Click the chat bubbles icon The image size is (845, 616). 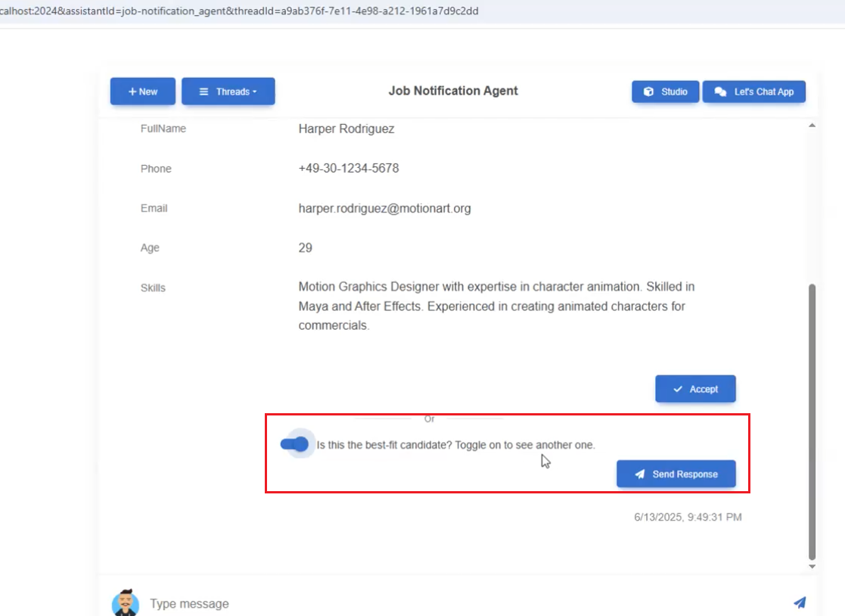(720, 92)
